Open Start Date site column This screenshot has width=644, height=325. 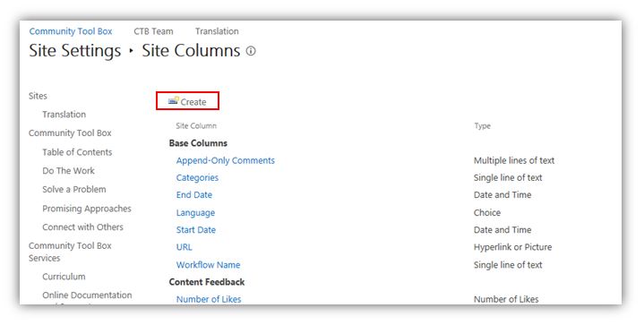coord(196,230)
